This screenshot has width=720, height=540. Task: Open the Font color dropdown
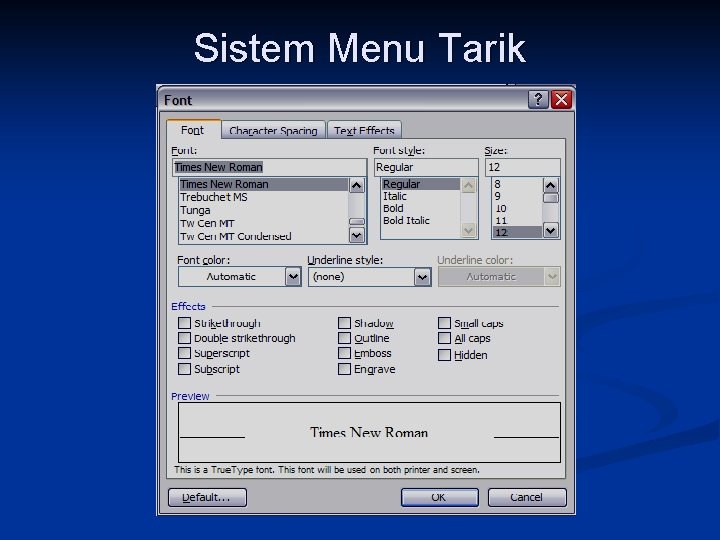coord(293,277)
